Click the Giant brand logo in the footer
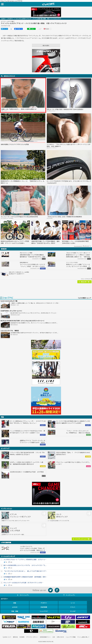92x644 pixels. 83,617
